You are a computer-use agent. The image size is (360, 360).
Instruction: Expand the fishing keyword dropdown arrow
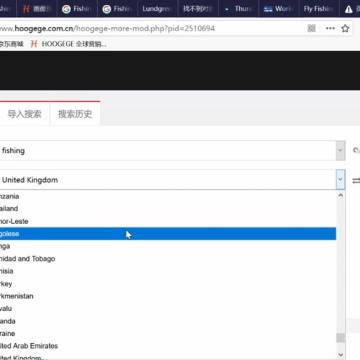pos(340,150)
